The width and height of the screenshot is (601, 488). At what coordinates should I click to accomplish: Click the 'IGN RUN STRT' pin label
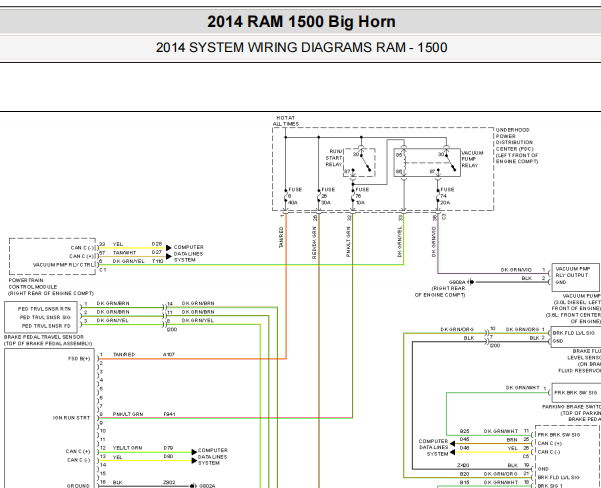71,418
